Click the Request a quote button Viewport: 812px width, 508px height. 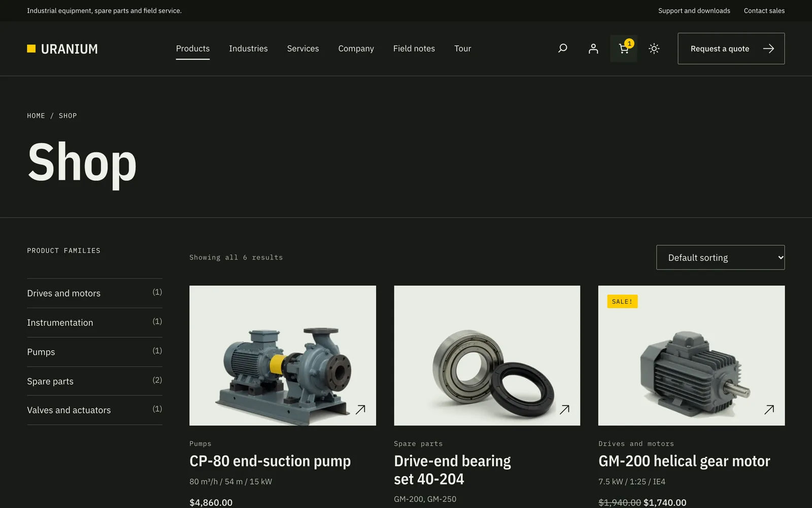(731, 49)
